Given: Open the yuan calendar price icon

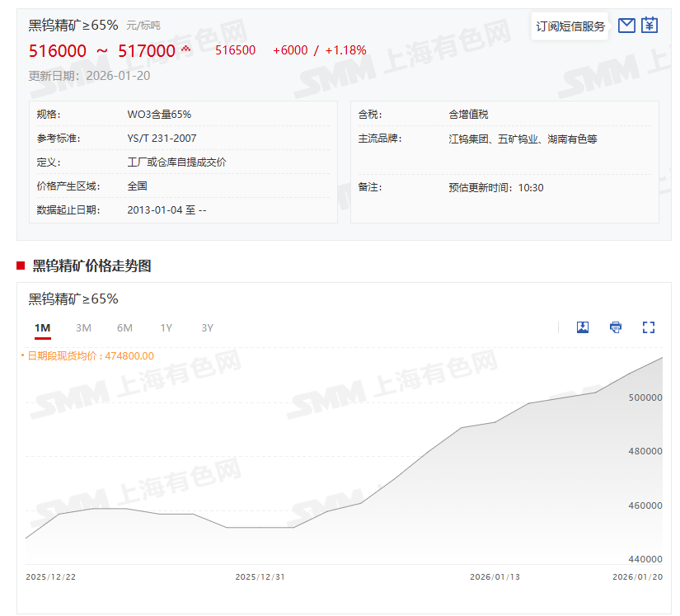Looking at the screenshot, I should pyautogui.click(x=650, y=26).
